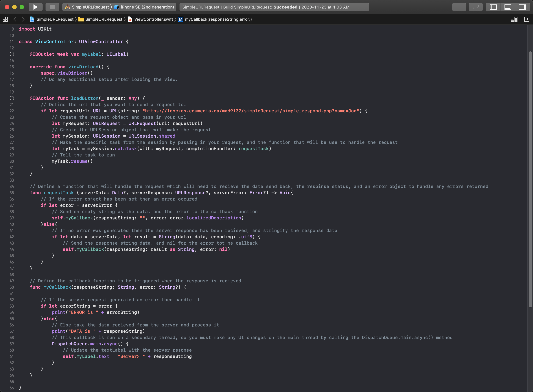This screenshot has width=533, height=392.
Task: Click the 'Tell the task to run' comment
Action: tap(83, 155)
